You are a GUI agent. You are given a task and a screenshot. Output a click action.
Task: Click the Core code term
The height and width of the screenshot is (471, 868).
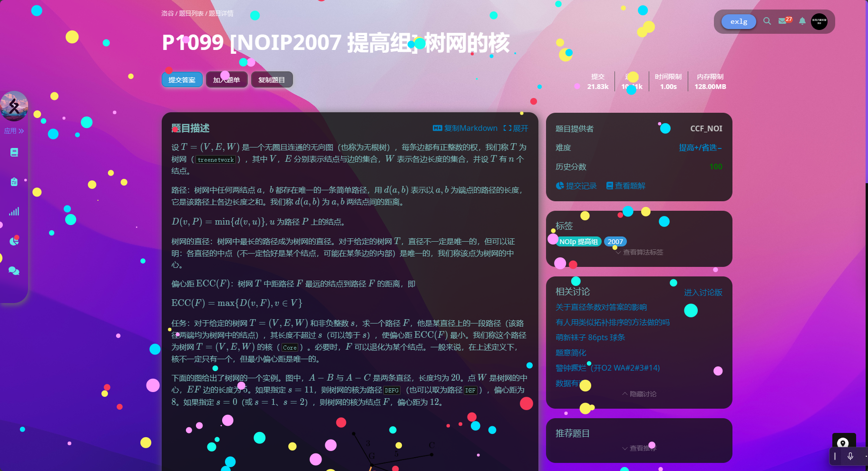(x=290, y=348)
